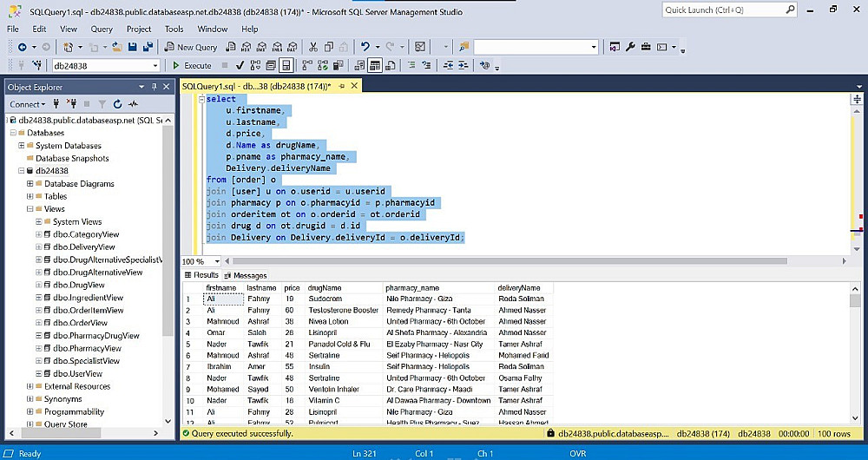
Task: Open the db24838 database dropdown
Action: pyautogui.click(x=155, y=65)
